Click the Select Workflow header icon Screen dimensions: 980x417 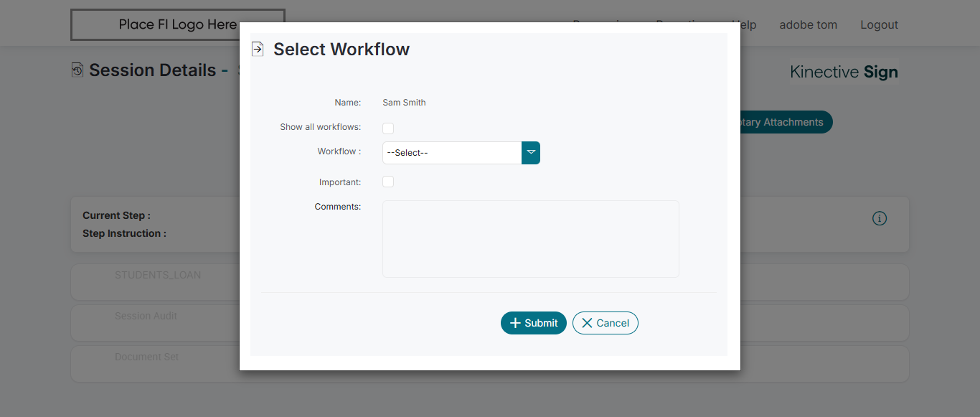258,49
